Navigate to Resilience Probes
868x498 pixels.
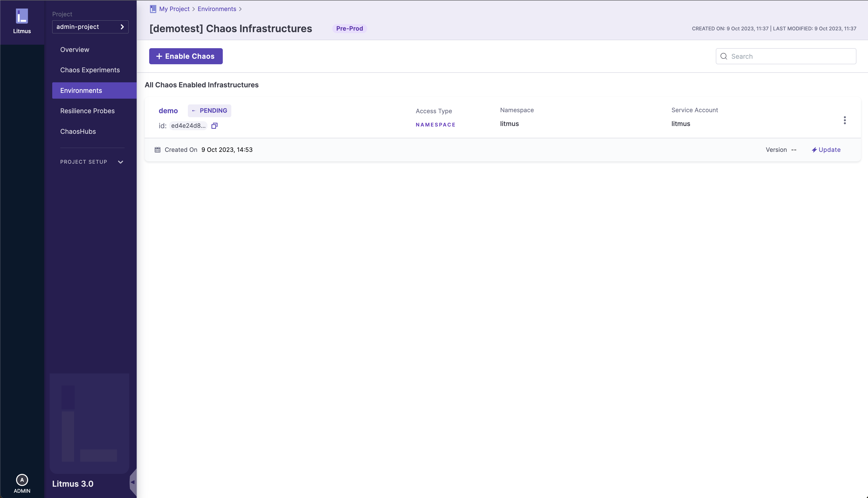pyautogui.click(x=87, y=111)
